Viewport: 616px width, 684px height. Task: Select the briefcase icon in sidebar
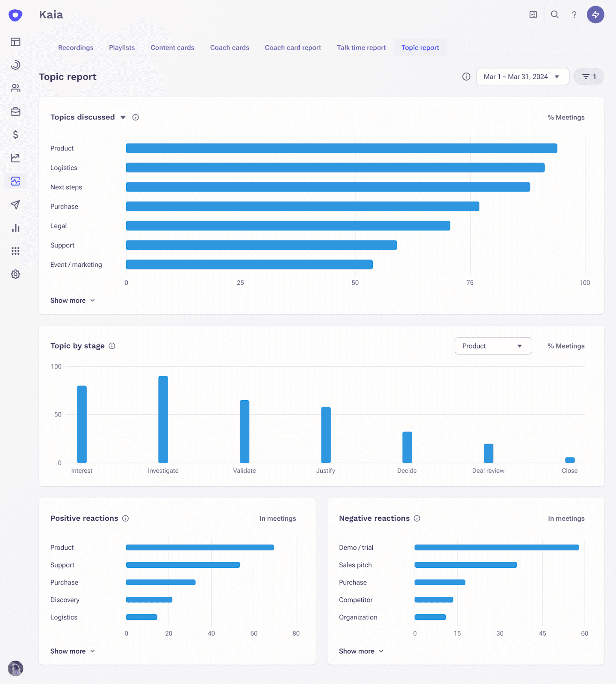point(15,112)
